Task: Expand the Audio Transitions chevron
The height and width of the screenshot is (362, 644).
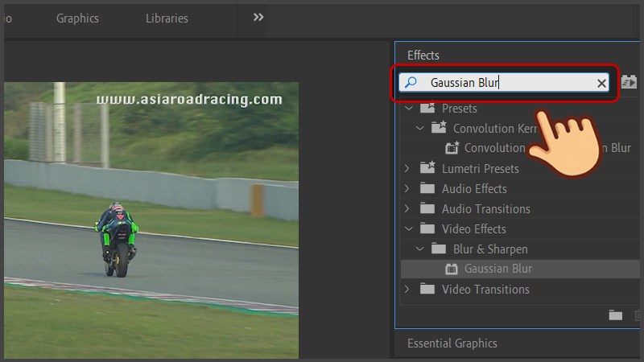Action: coord(407,208)
